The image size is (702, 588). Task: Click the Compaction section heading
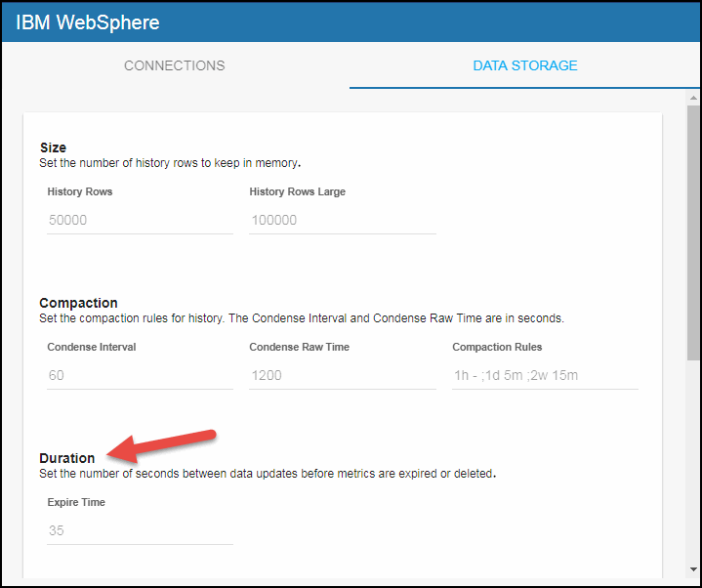coord(78,303)
